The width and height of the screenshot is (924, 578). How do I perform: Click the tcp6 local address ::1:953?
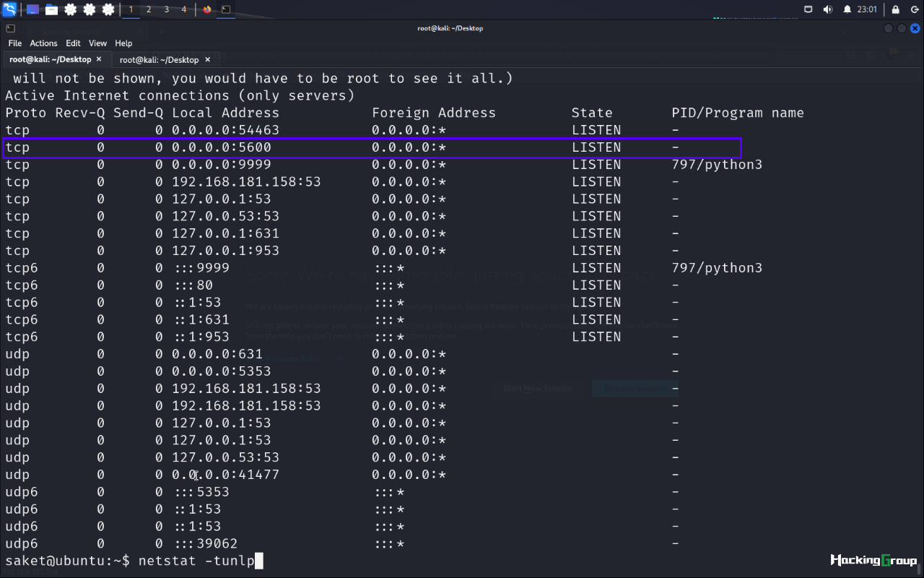tap(202, 337)
